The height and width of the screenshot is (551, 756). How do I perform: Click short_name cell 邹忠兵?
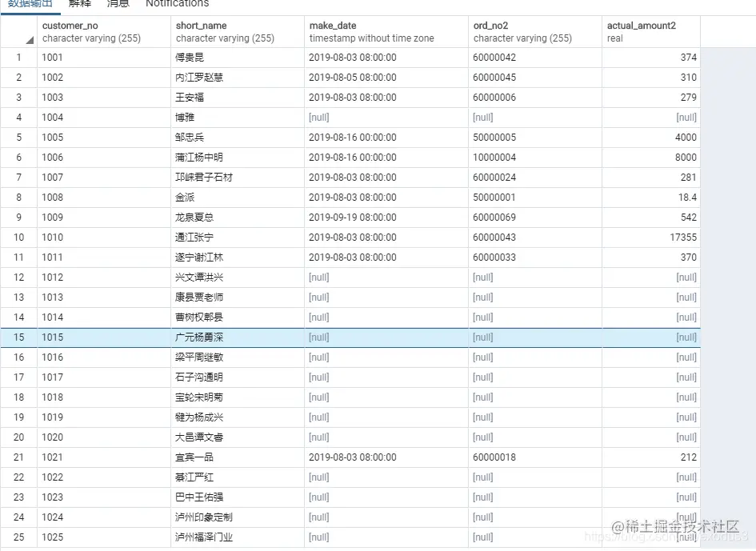[x=238, y=138]
